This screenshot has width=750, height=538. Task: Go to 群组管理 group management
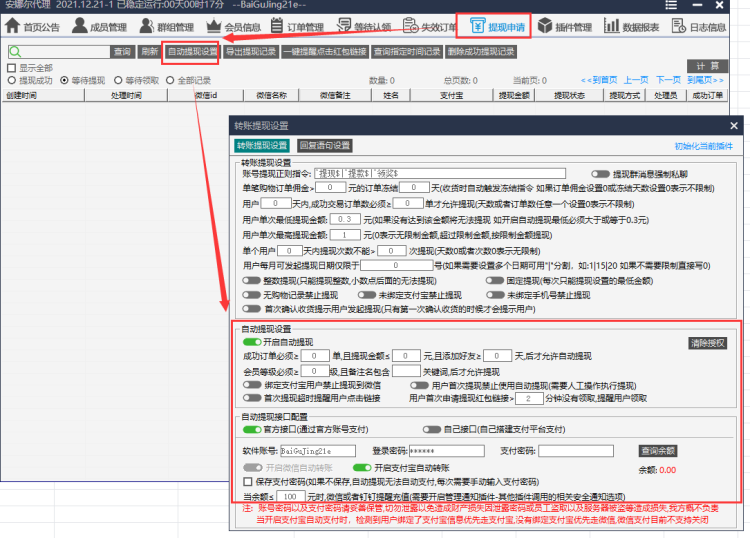click(x=172, y=27)
